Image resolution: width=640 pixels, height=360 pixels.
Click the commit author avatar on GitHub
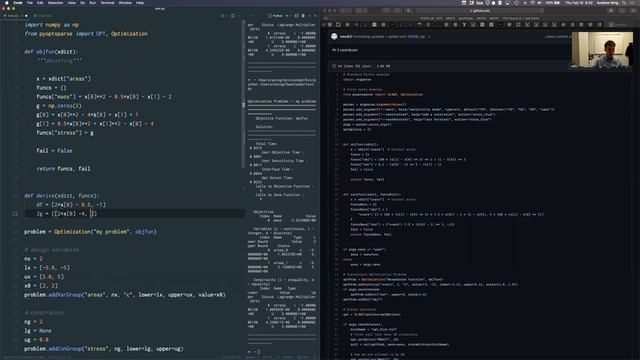334,36
